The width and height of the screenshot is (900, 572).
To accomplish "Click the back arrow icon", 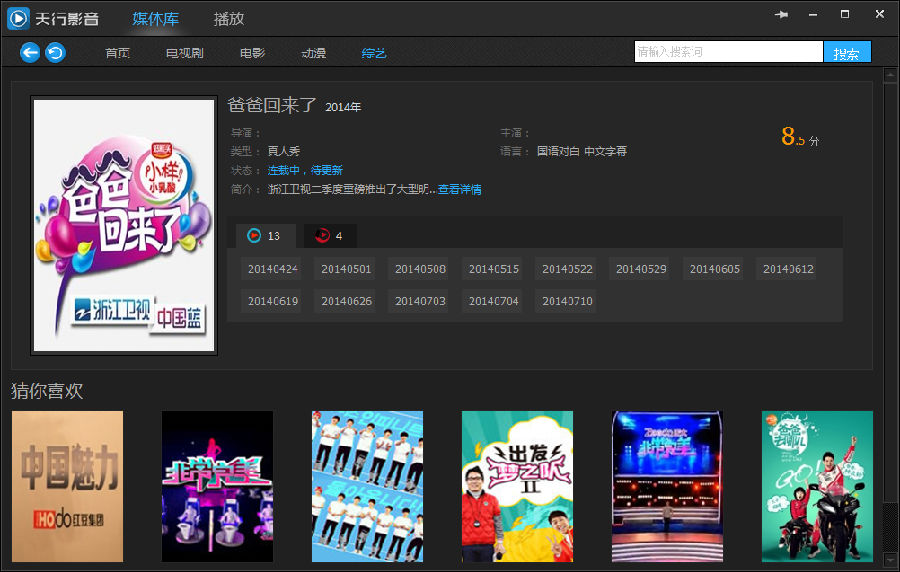I will click(30, 53).
